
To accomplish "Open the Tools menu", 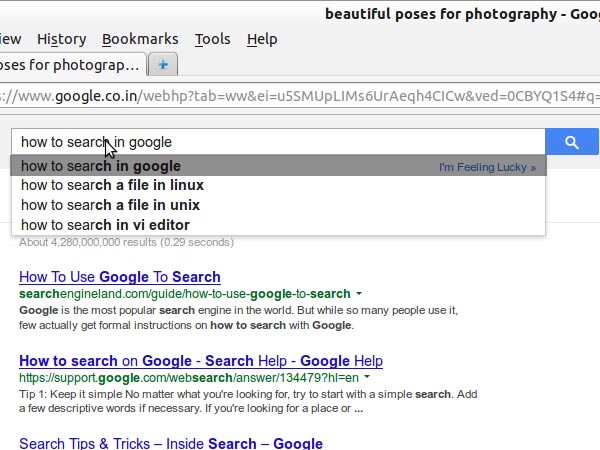I will tap(213, 39).
